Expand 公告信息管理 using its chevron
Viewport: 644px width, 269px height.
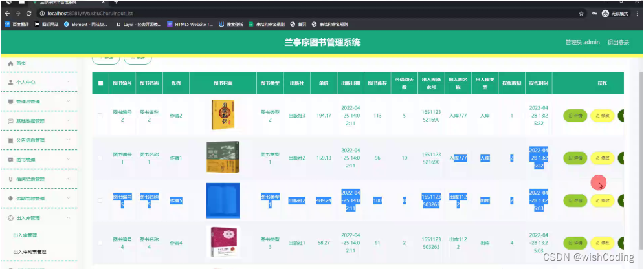point(68,140)
